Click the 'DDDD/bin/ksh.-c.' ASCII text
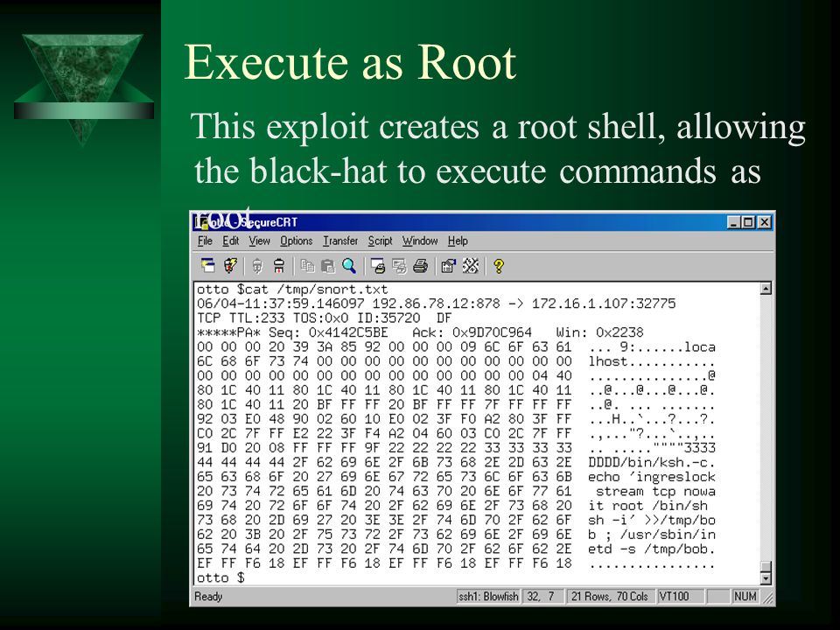The image size is (840, 630). pyautogui.click(x=651, y=463)
